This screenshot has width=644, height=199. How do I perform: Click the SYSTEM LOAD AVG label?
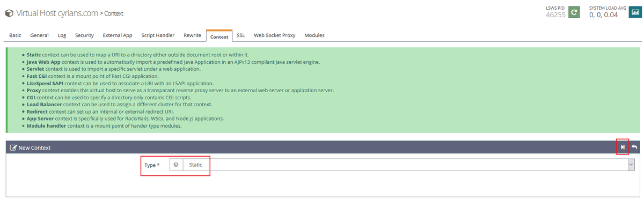pyautogui.click(x=608, y=8)
